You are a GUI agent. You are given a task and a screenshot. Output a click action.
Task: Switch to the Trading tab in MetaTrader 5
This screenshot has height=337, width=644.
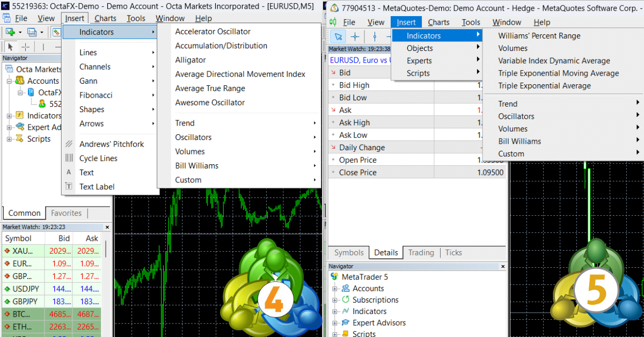421,253
